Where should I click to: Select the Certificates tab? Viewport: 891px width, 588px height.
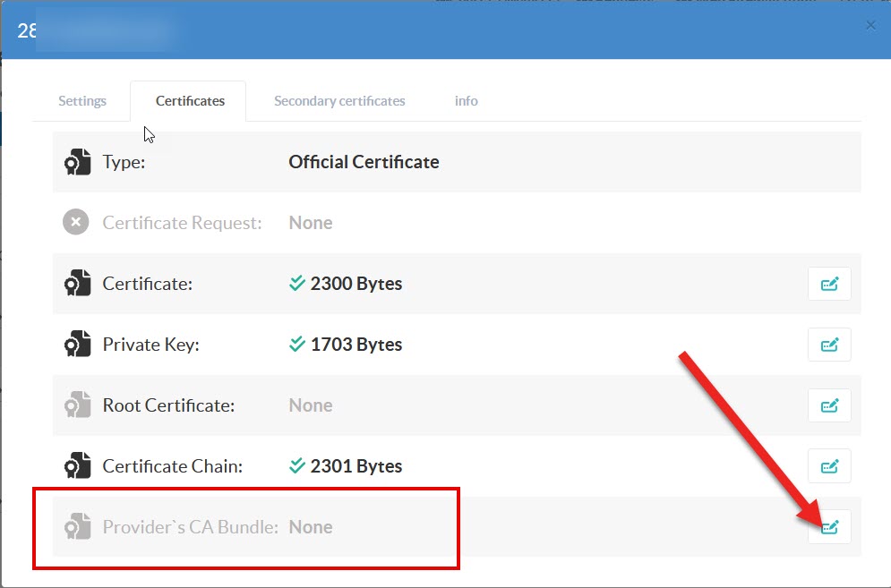190,101
